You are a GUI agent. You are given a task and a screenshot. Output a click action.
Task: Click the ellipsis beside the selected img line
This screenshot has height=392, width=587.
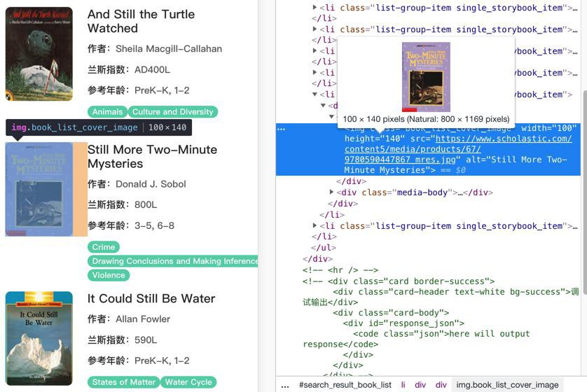tap(282, 129)
